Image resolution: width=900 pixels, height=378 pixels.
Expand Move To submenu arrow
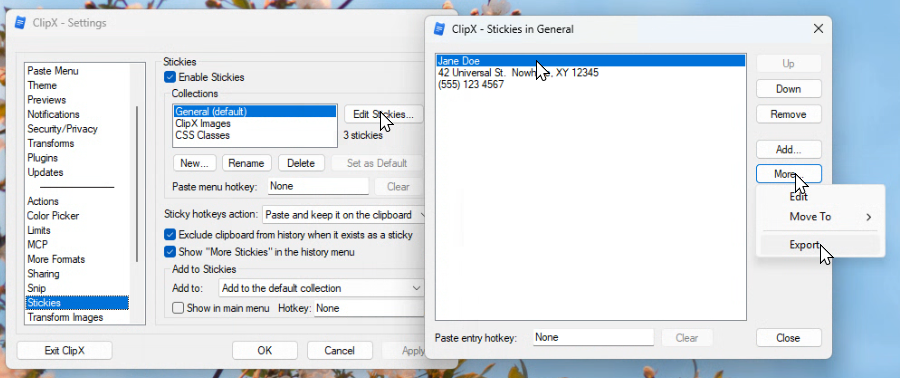tap(868, 217)
